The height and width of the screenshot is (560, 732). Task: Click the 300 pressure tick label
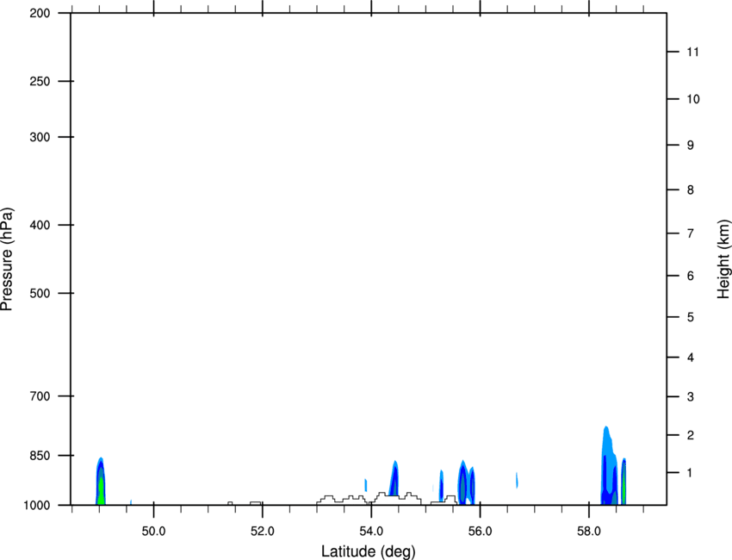pos(40,137)
